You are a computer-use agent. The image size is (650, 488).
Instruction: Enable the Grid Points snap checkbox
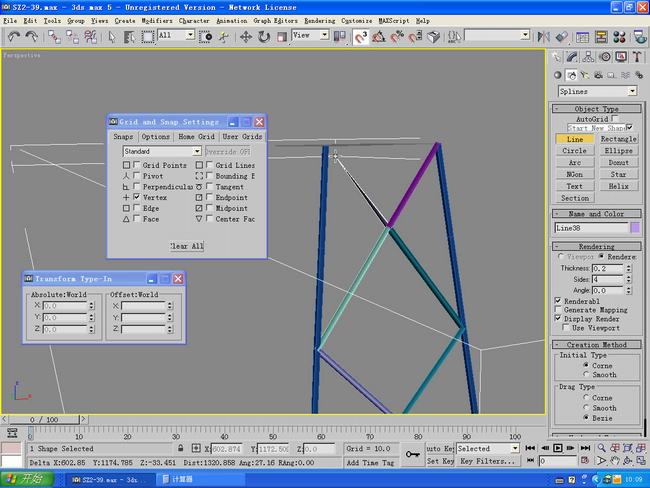(x=136, y=165)
